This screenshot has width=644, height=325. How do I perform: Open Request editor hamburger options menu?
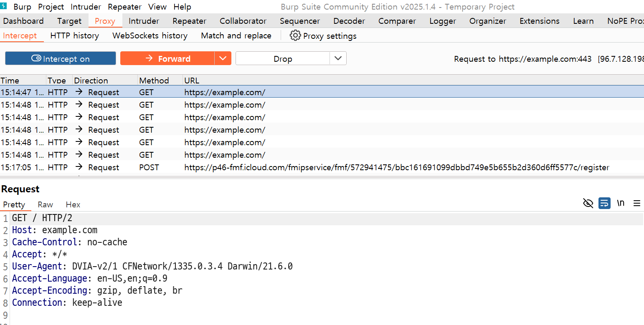tap(637, 203)
